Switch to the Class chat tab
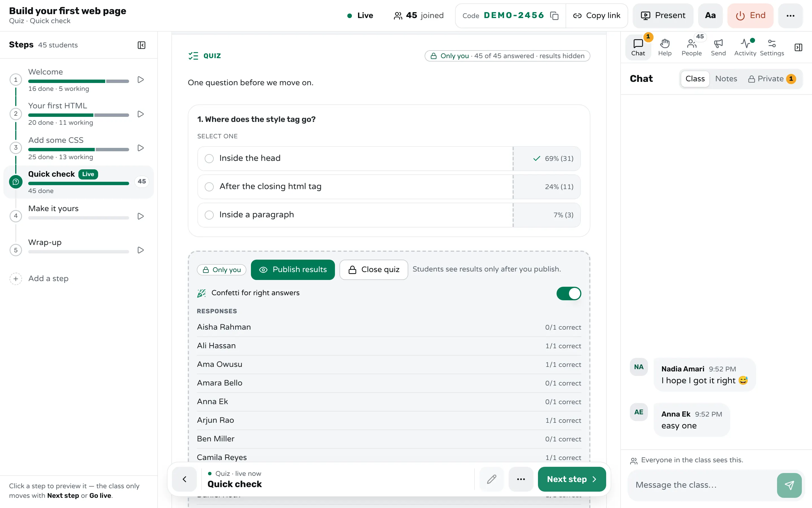The height and width of the screenshot is (508, 812). pos(695,79)
